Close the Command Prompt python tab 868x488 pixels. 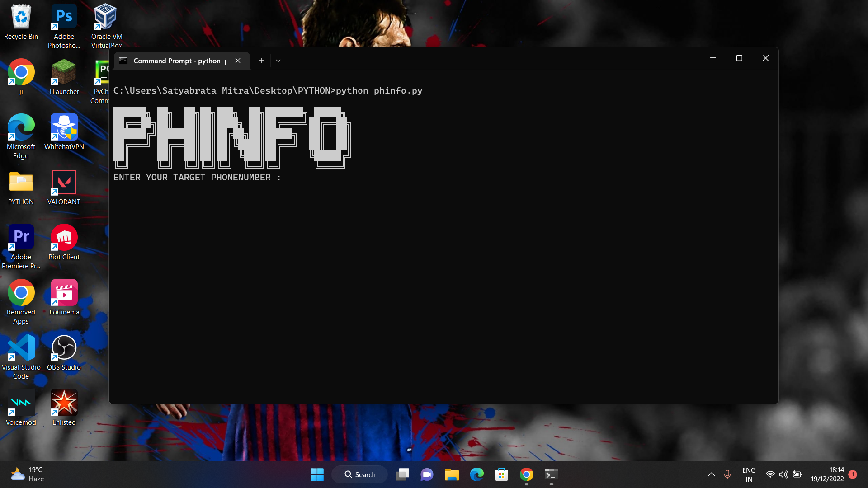pyautogui.click(x=238, y=61)
